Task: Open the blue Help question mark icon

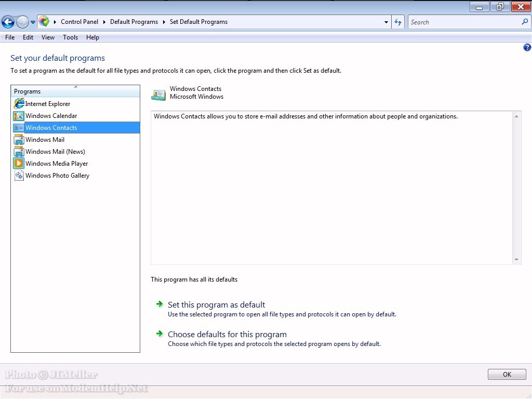Action: pos(527,47)
